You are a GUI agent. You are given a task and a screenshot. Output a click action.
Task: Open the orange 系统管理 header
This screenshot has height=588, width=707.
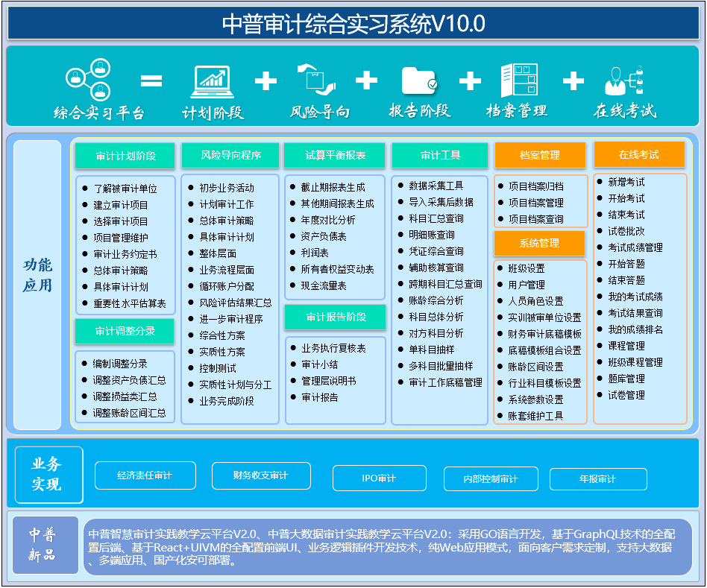point(539,243)
